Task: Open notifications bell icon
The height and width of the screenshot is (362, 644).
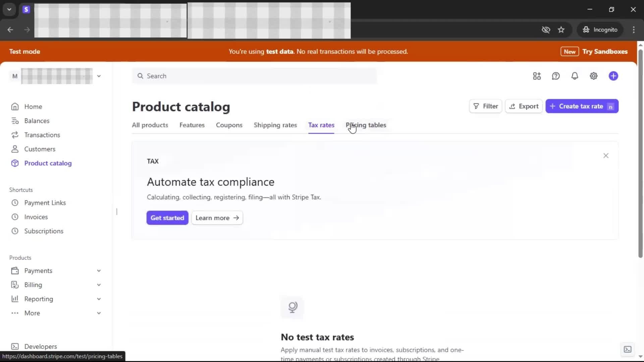Action: [x=575, y=76]
